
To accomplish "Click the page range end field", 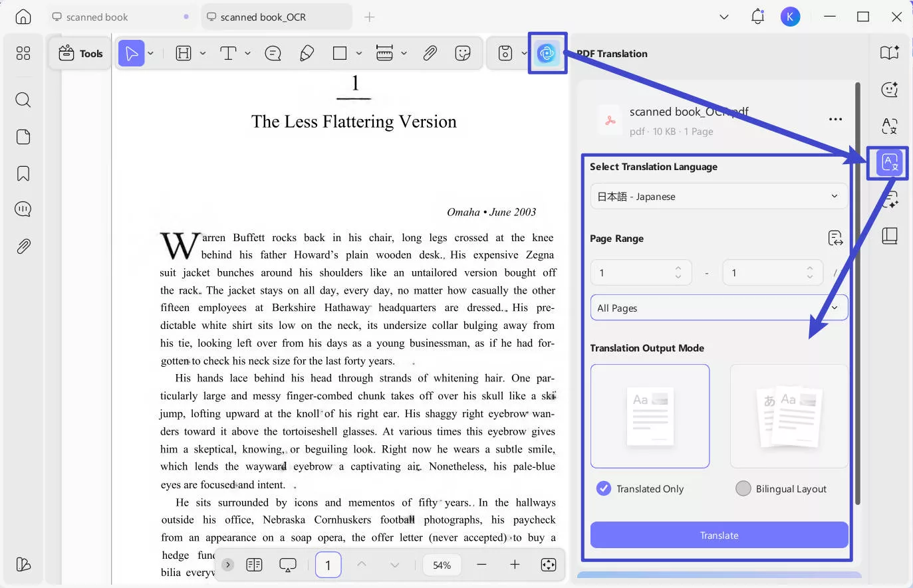I will pyautogui.click(x=773, y=272).
